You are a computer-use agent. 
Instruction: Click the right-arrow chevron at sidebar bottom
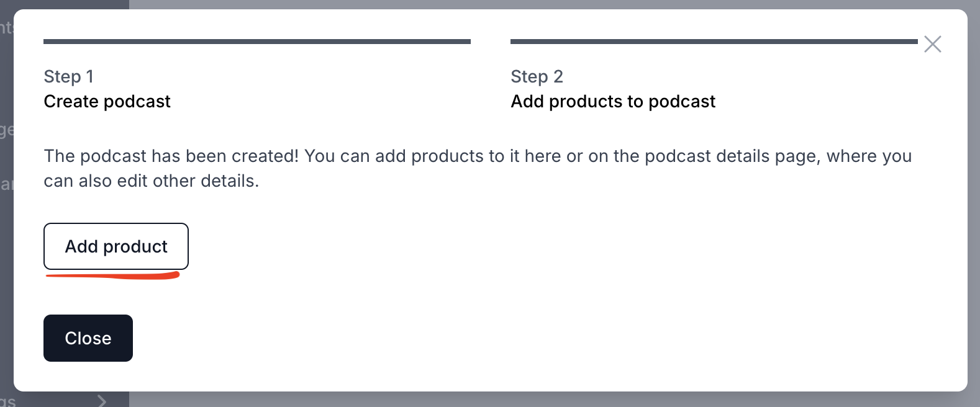tap(101, 400)
